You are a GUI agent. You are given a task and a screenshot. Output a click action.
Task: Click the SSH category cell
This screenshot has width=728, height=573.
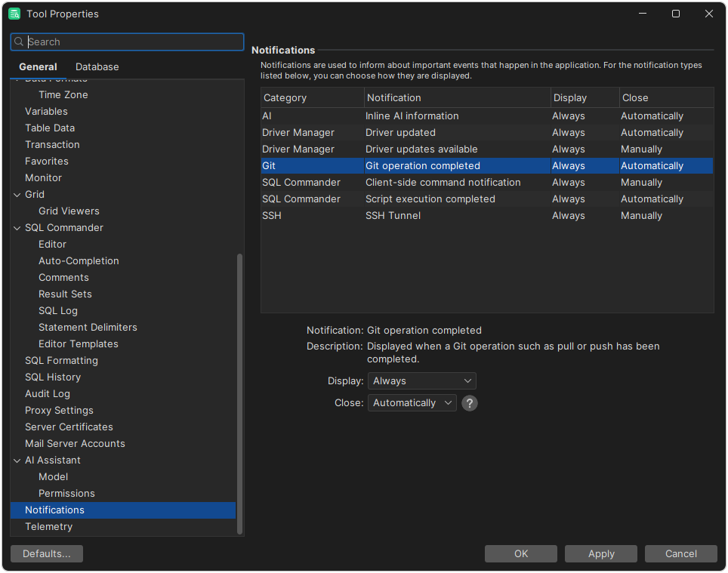tap(313, 216)
